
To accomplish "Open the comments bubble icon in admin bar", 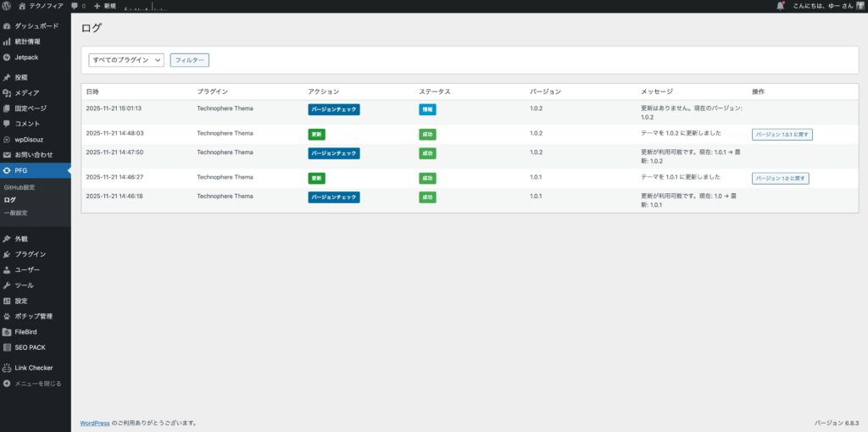I will (x=75, y=6).
